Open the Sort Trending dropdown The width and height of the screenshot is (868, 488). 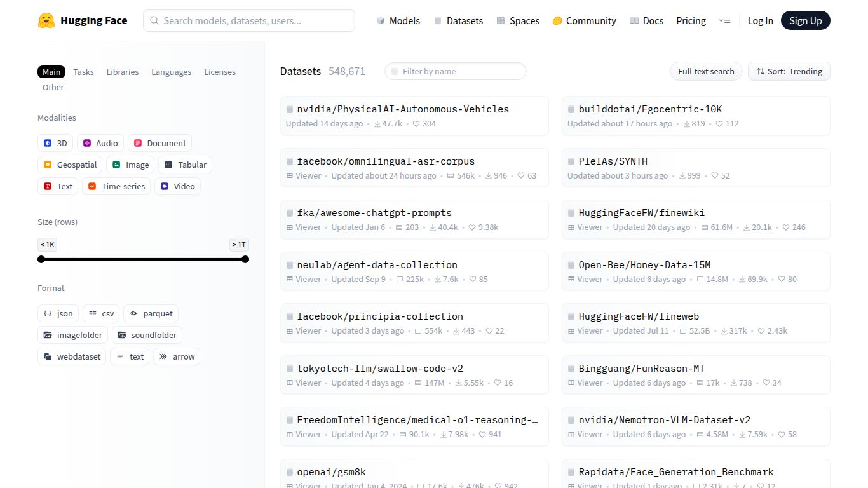(x=789, y=71)
